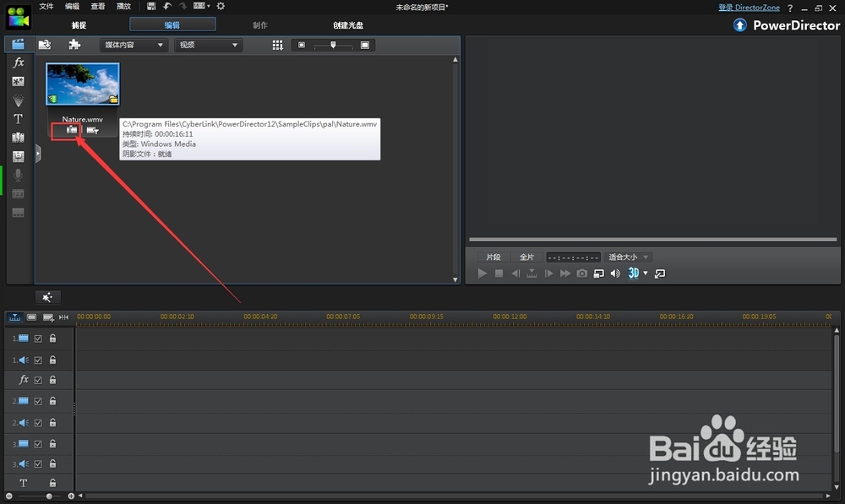Open the library menu grid icon
Screen dimensions: 845x504
[277, 46]
